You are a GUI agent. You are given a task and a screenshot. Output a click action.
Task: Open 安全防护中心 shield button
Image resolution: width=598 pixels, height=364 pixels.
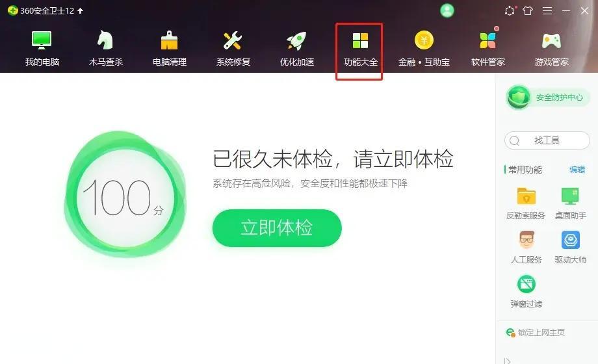pos(548,97)
